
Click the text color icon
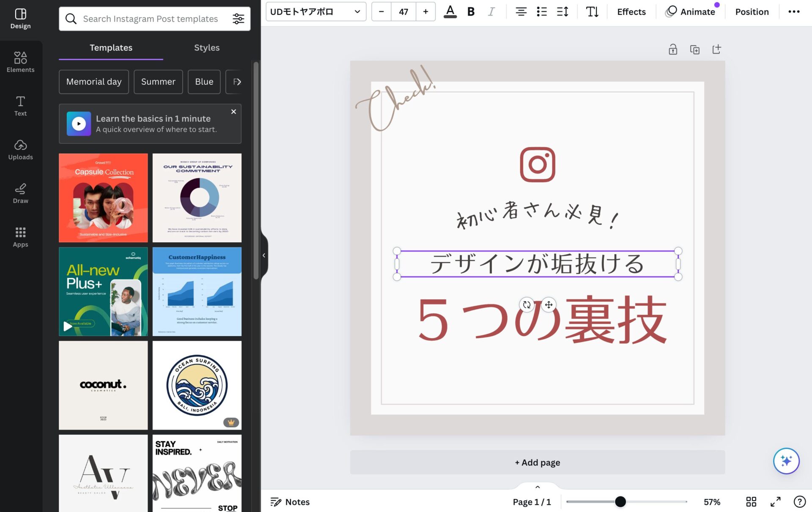point(450,12)
